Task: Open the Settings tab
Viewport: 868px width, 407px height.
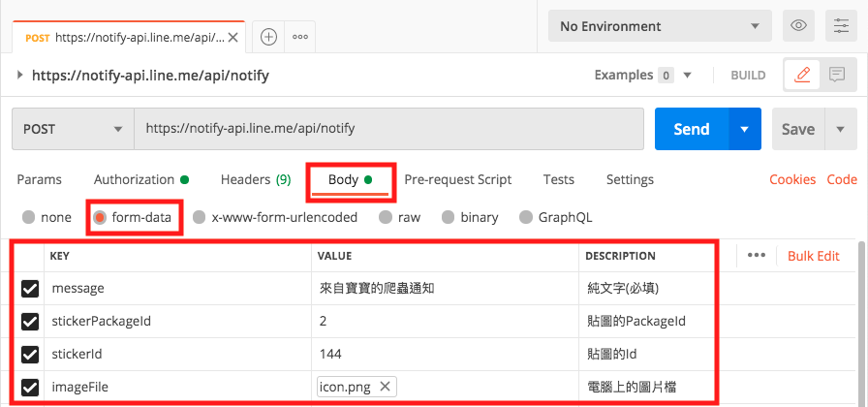Action: click(x=630, y=179)
